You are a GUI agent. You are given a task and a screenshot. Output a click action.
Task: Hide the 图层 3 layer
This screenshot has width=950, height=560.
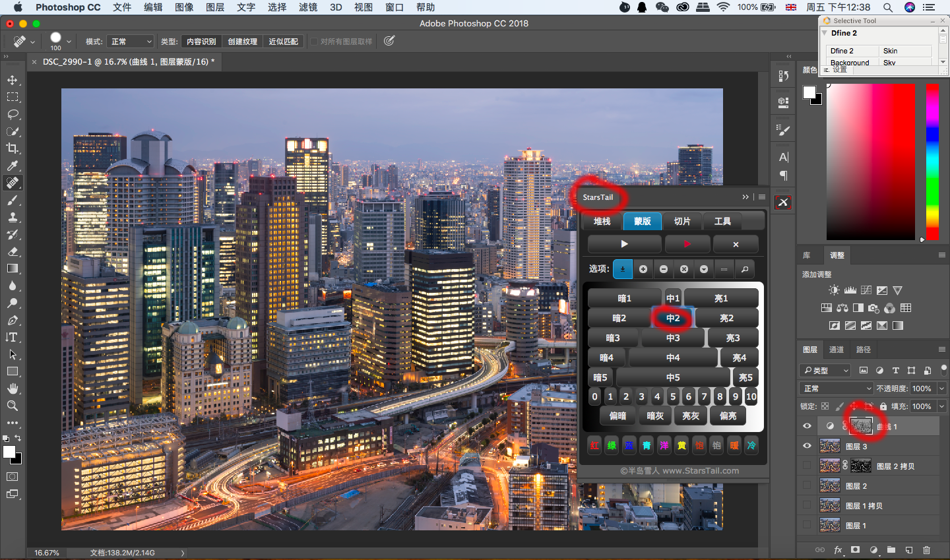[x=807, y=446]
